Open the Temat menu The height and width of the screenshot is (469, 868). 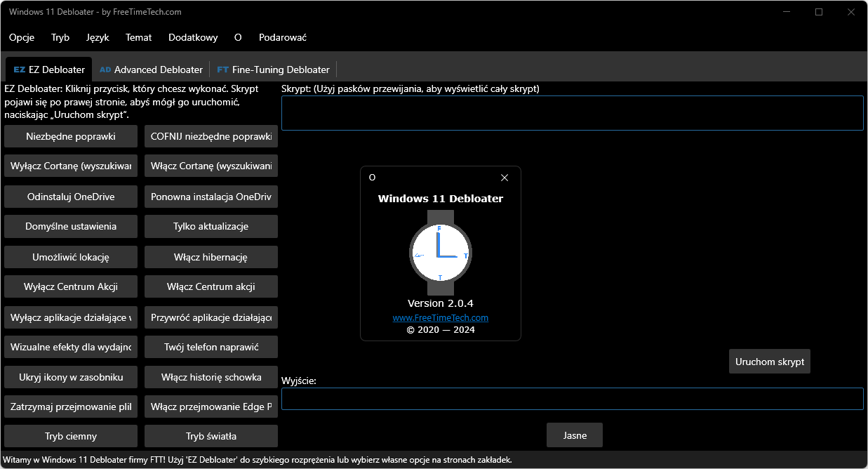click(x=138, y=37)
